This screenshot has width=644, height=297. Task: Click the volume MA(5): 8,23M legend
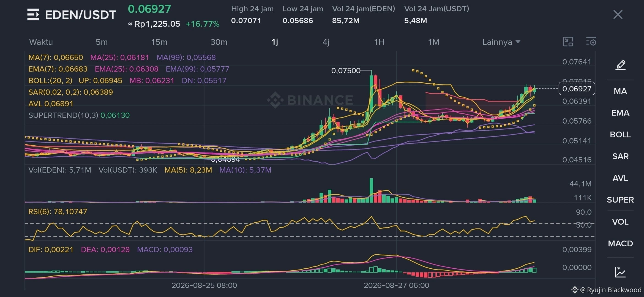click(188, 170)
